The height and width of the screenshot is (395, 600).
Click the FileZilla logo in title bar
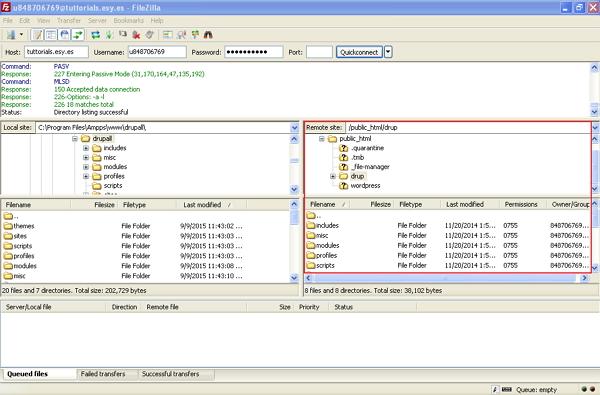point(6,7)
